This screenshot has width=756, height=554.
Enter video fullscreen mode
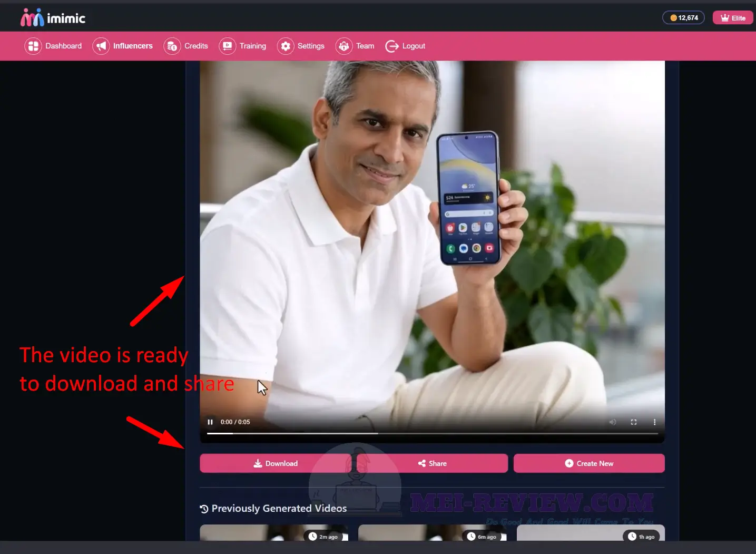click(634, 422)
